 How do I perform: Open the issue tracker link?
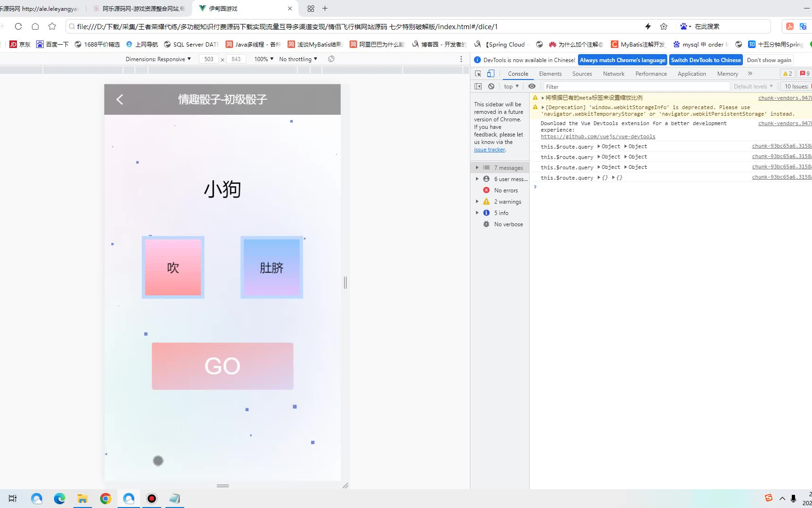click(x=489, y=150)
